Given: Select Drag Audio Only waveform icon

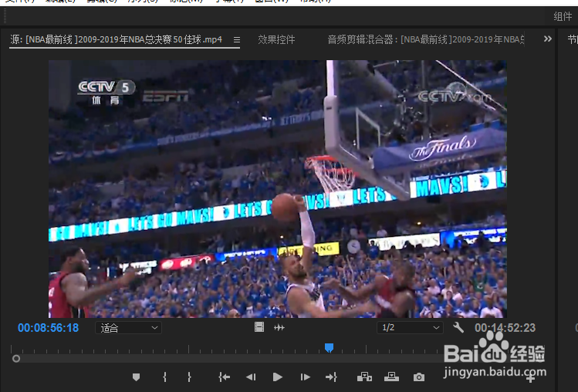Looking at the screenshot, I should point(279,327).
